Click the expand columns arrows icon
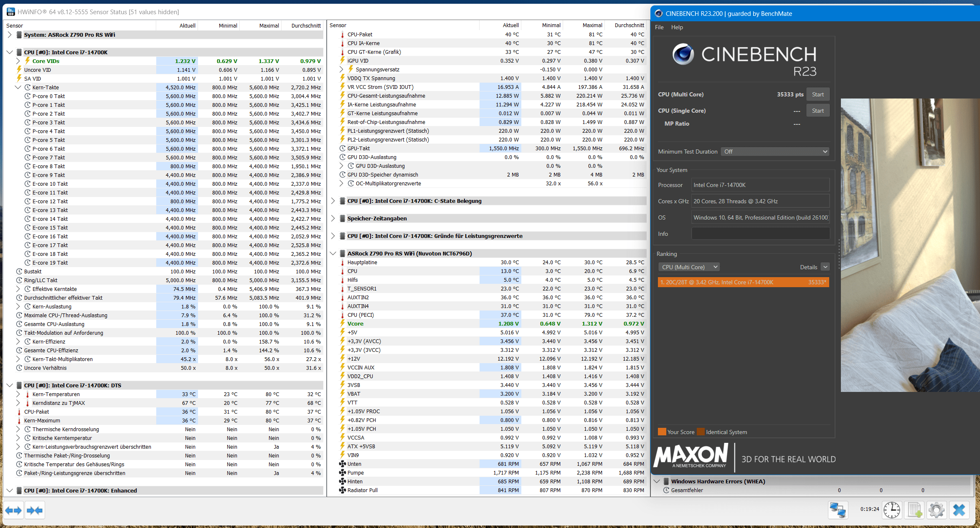This screenshot has width=980, height=528. pos(13,510)
